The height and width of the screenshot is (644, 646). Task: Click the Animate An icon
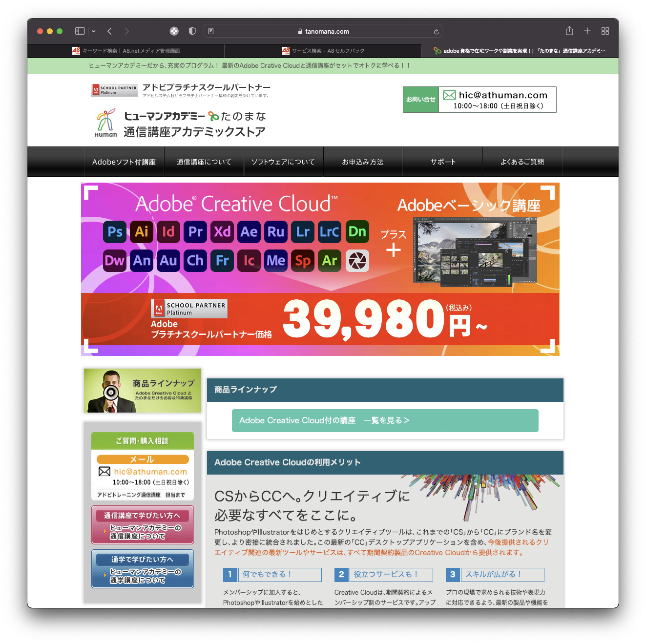pyautogui.click(x=142, y=260)
